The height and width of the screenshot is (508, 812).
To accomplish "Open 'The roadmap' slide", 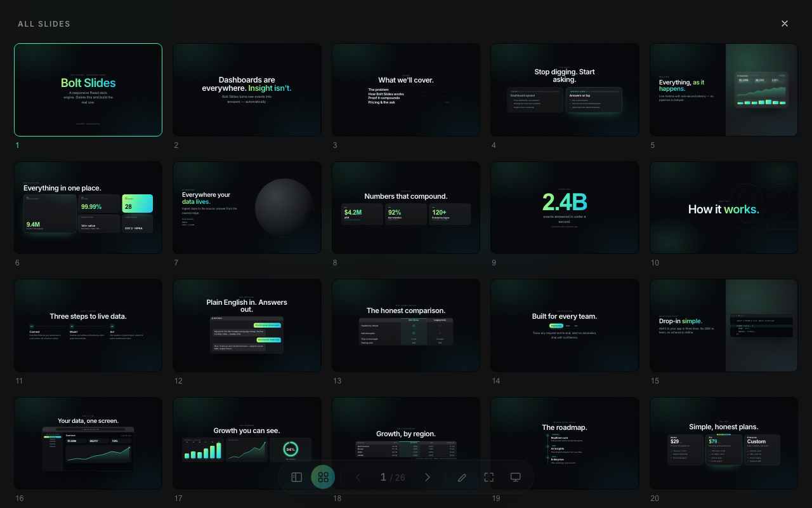I will [x=565, y=443].
